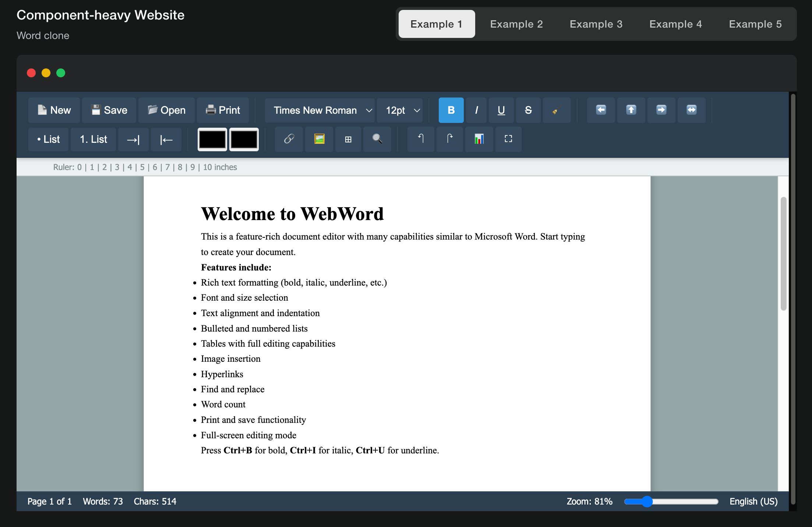Enable italic formatting
Image resolution: width=812 pixels, height=527 pixels.
[x=476, y=110]
